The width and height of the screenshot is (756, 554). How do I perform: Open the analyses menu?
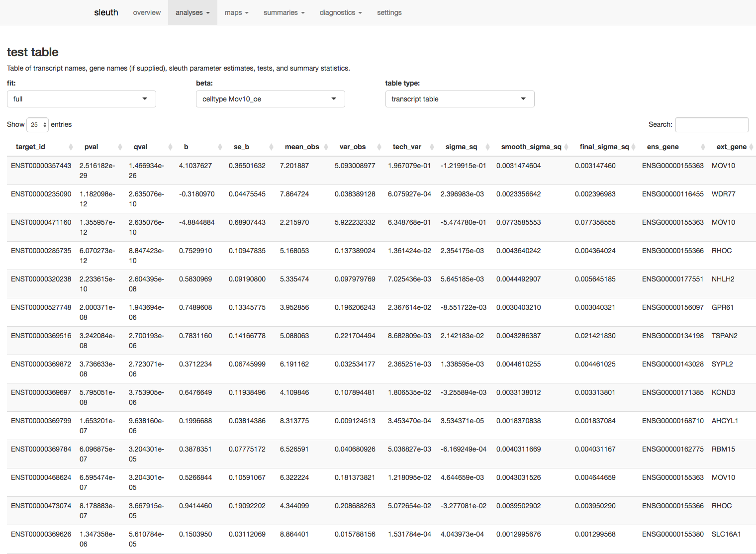(x=192, y=12)
